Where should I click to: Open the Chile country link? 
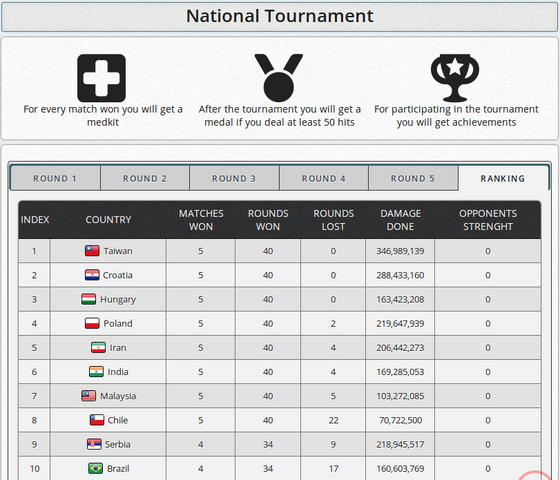point(118,420)
